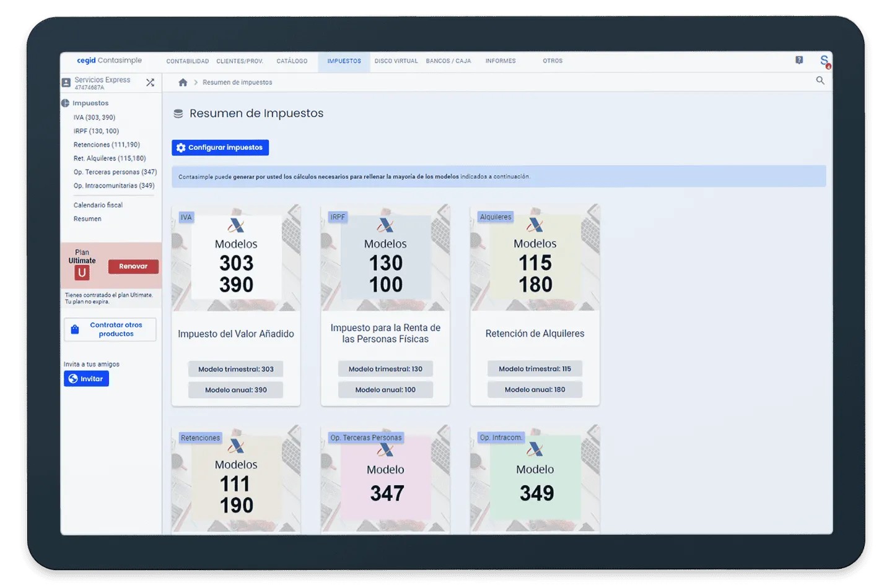
Task: Open Op. Intracomunitarias (349) in sidebar
Action: 114,186
